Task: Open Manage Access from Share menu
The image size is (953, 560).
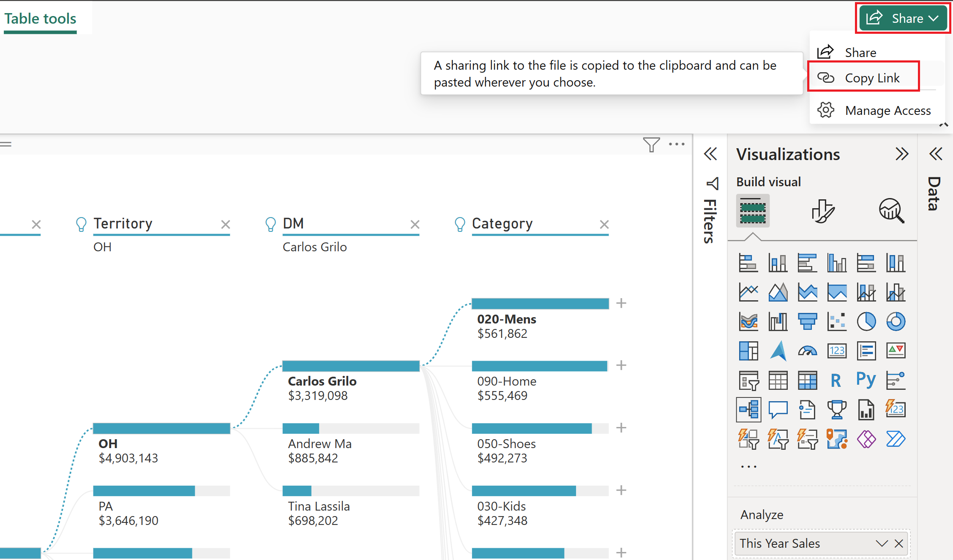Action: coord(887,111)
